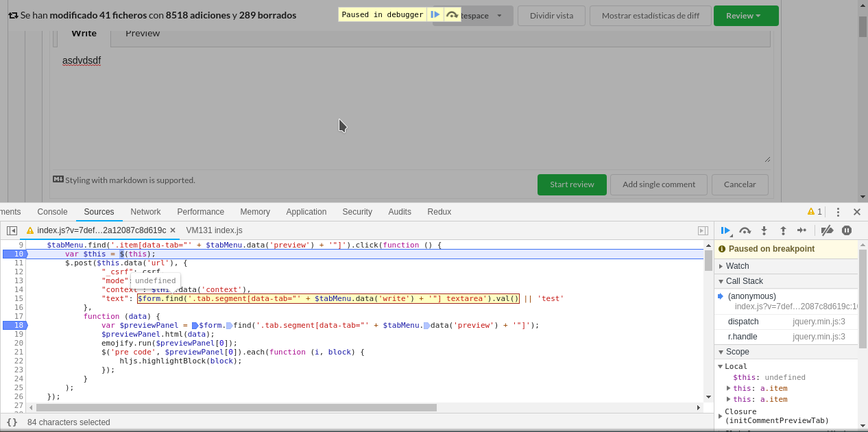Step over from Paused in debugger overlay

click(x=452, y=14)
